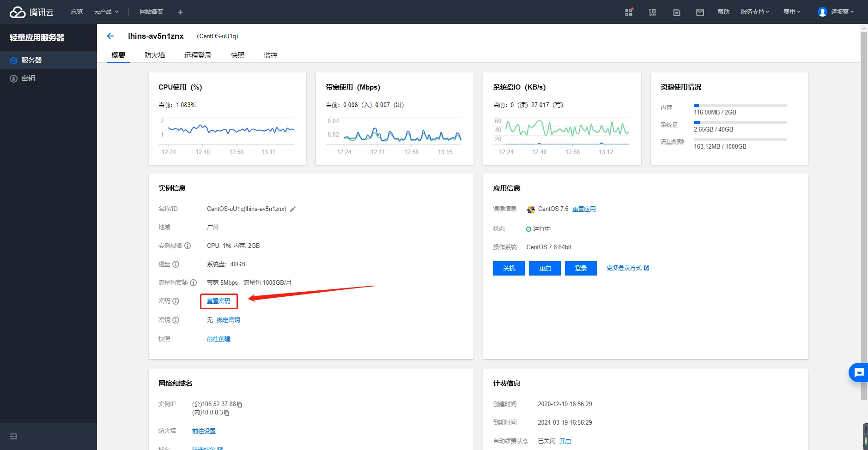This screenshot has height=450, width=868.
Task: Click the info icon beside 实例规格
Action: 188,246
